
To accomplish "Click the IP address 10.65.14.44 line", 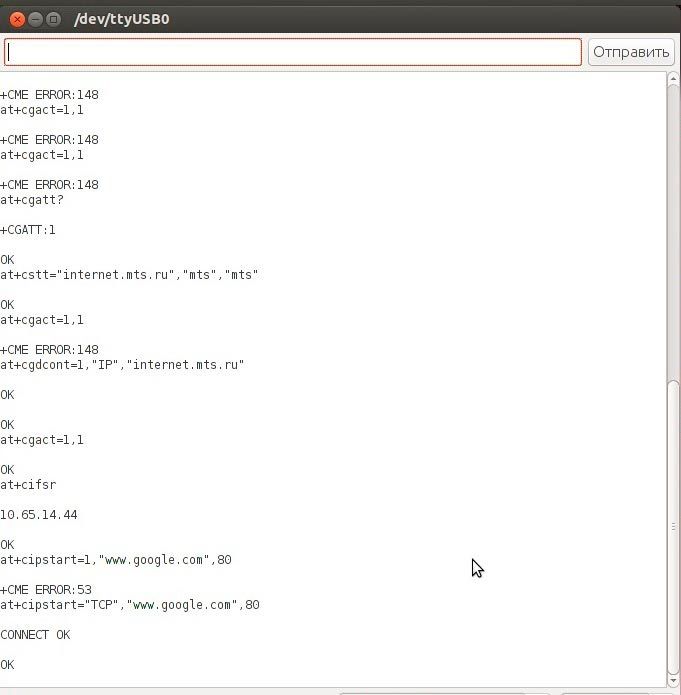I will [x=39, y=515].
